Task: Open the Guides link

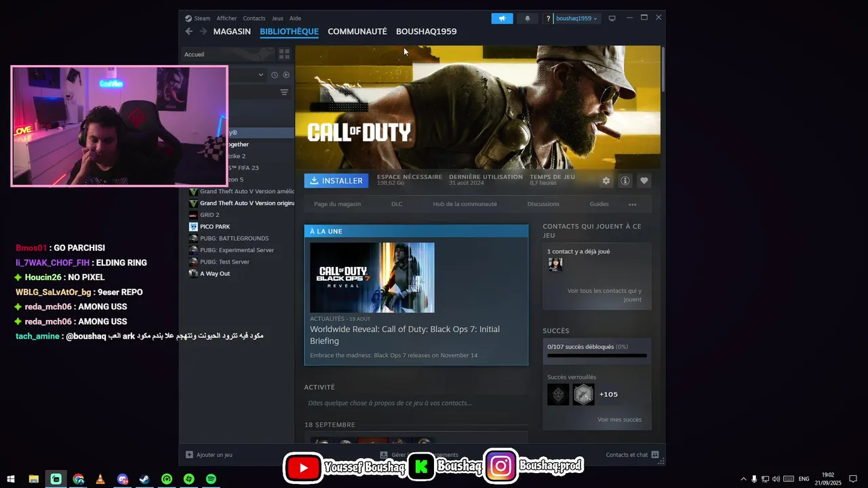Action: pos(599,204)
